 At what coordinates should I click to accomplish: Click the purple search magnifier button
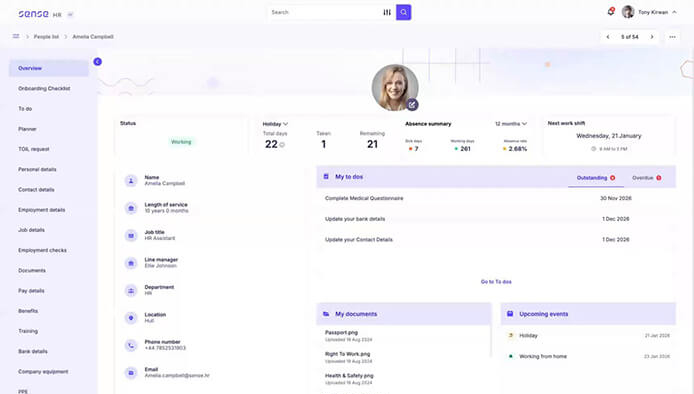(x=403, y=12)
